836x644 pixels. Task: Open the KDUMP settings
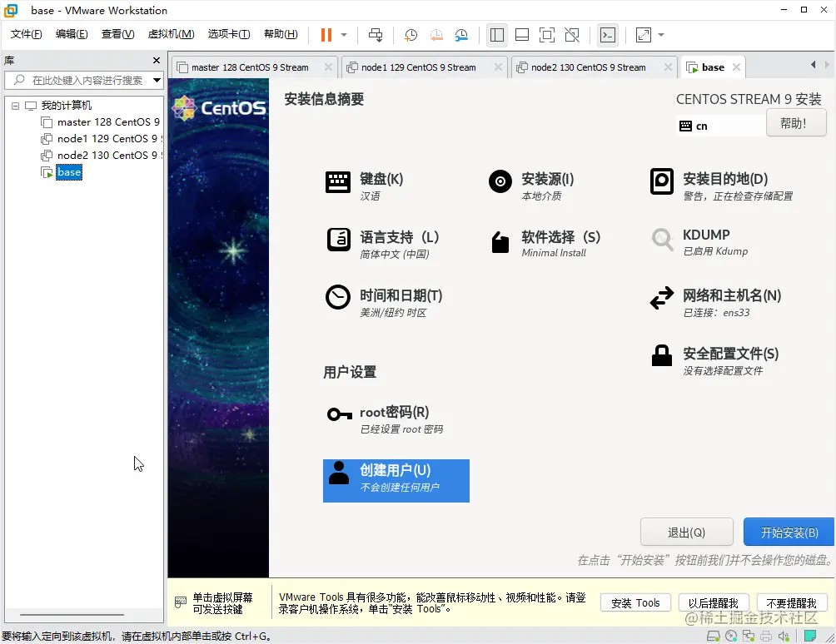[x=700, y=242]
